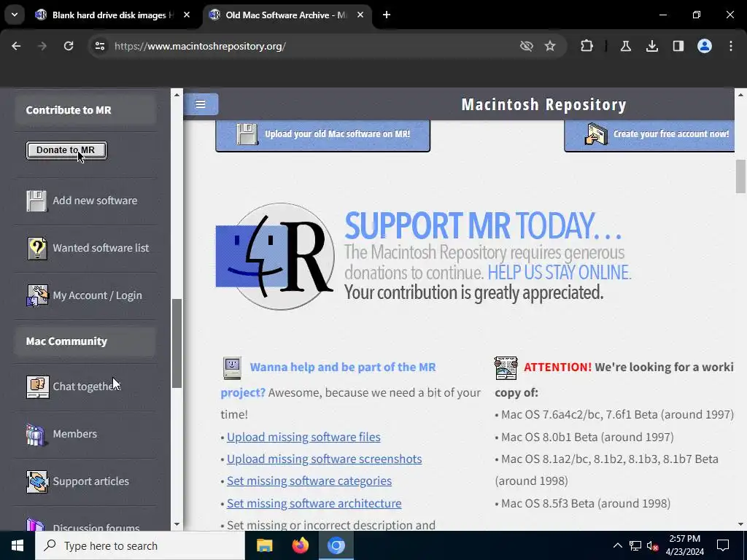Screen dimensions: 747x560
Task: Click the Mac OS 8.0b1 Beta list entry
Action: pos(584,437)
